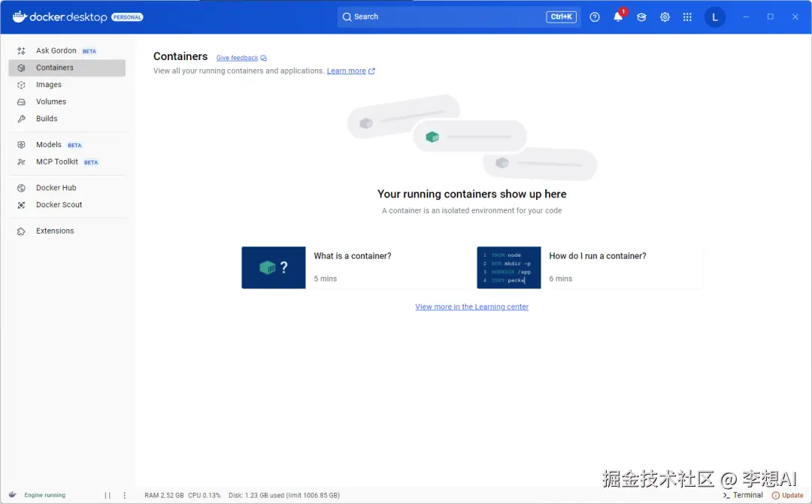This screenshot has width=812, height=504.
Task: Click the Images icon in sidebar
Action: (21, 85)
